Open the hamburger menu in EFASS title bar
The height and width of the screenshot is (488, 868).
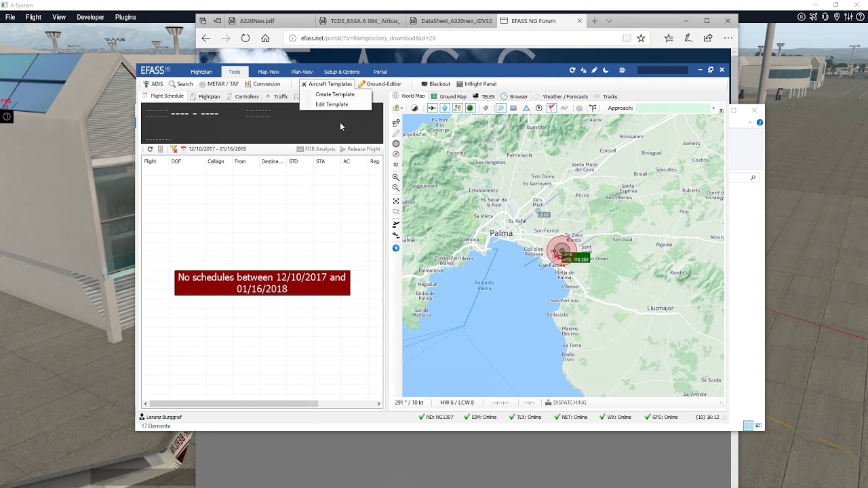(622, 70)
